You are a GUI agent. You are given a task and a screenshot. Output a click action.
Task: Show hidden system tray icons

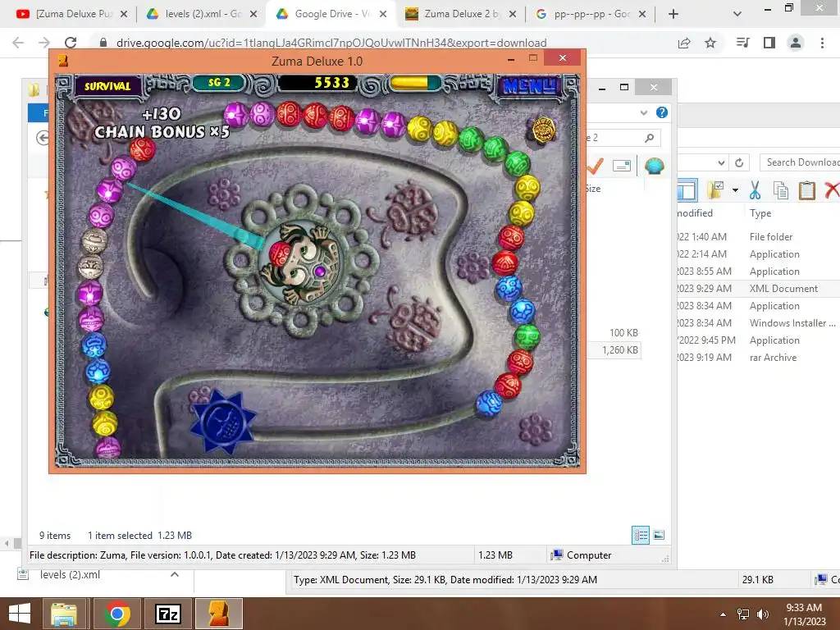724,614
